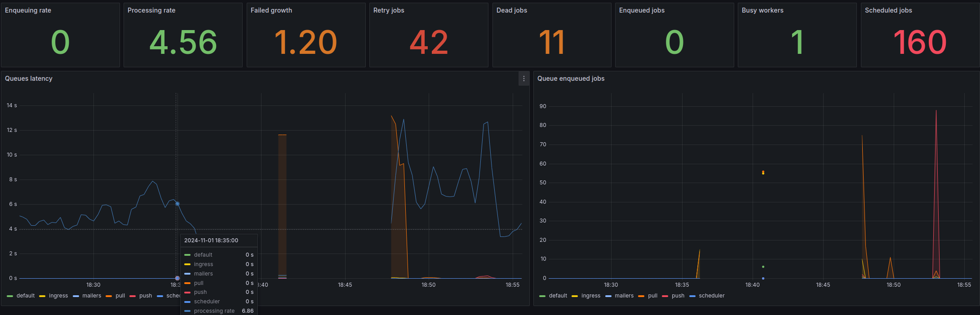Open the Queues latency panel three-dot menu
This screenshot has width=980, height=315.
(x=523, y=79)
